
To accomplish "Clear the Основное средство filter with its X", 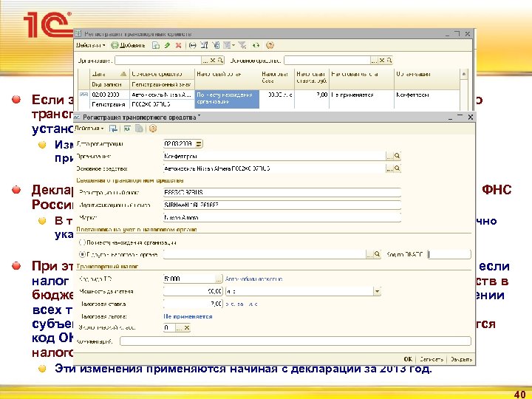I will click(x=382, y=61).
